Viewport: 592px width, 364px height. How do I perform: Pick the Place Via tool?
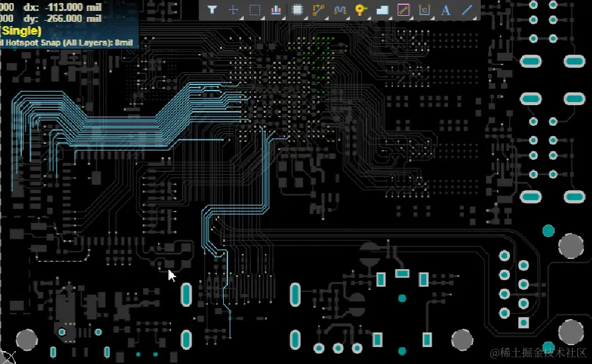[361, 10]
